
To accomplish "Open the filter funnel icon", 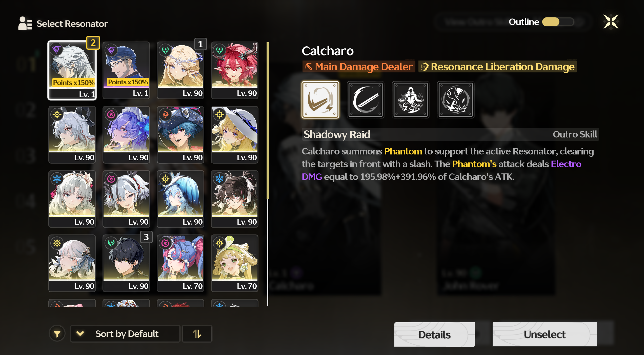I will (x=57, y=334).
